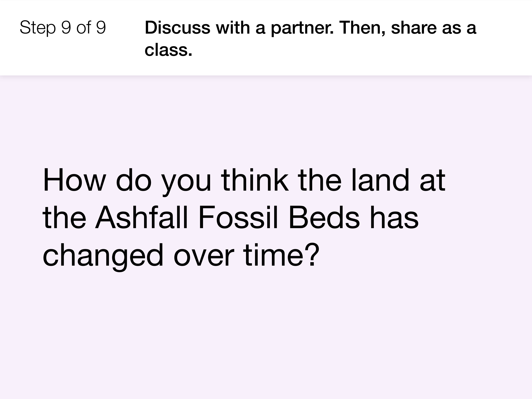Select the word 'think' in the question
This screenshot has width=532, height=399.
pos(255,180)
